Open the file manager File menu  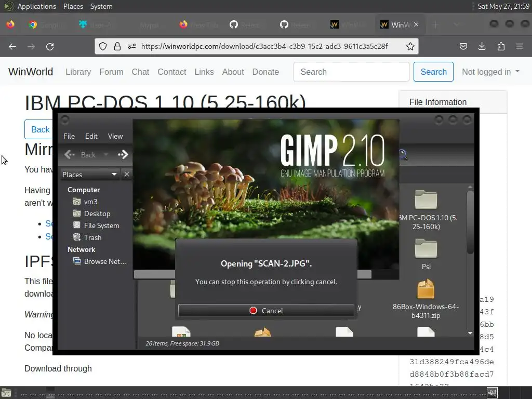[69, 136]
